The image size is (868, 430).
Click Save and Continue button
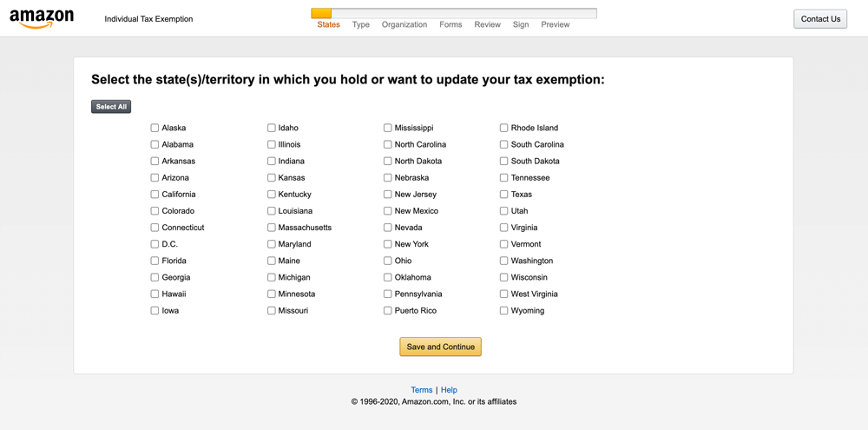point(440,347)
